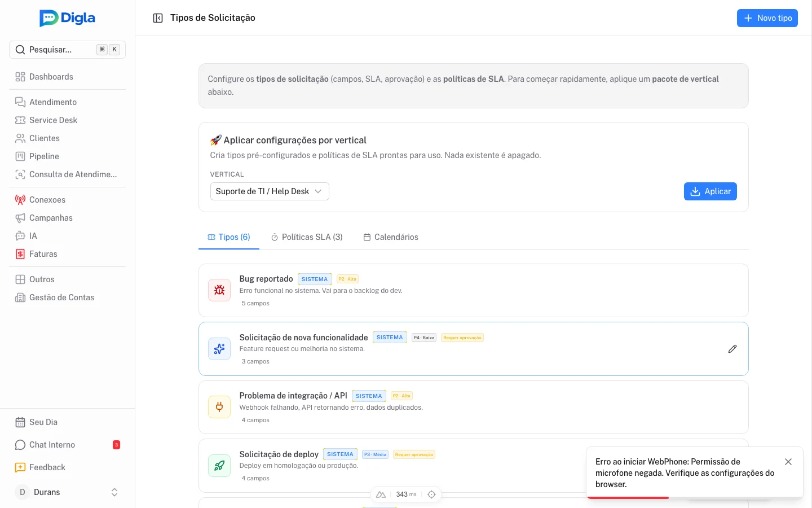Open Dashboards in the sidebar

(x=68, y=77)
